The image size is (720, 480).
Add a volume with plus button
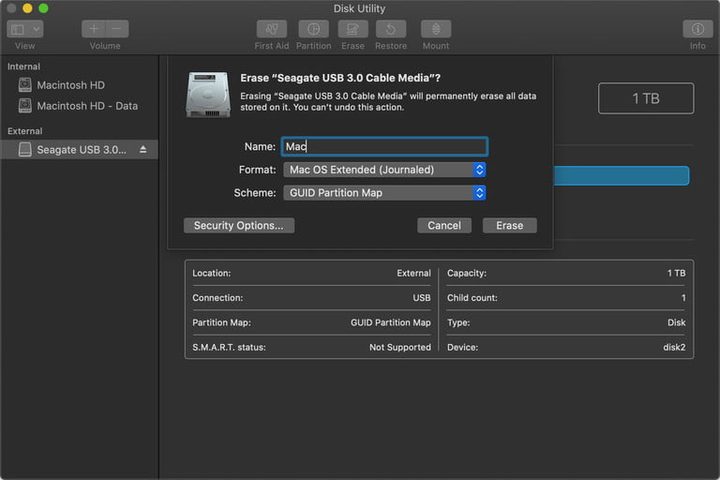point(94,29)
